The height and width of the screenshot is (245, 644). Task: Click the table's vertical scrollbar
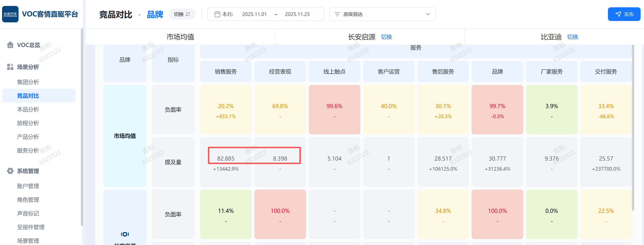click(x=633, y=125)
